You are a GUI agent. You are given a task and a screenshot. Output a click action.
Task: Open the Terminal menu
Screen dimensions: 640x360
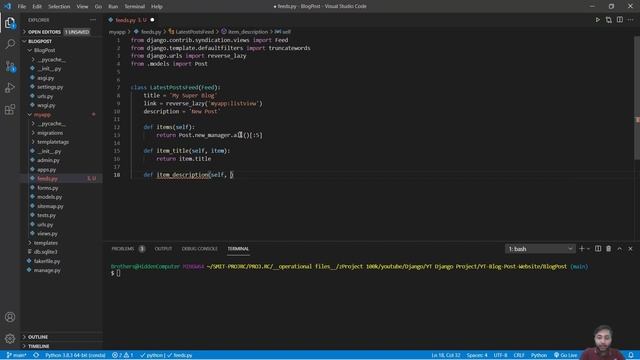pyautogui.click(x=134, y=7)
